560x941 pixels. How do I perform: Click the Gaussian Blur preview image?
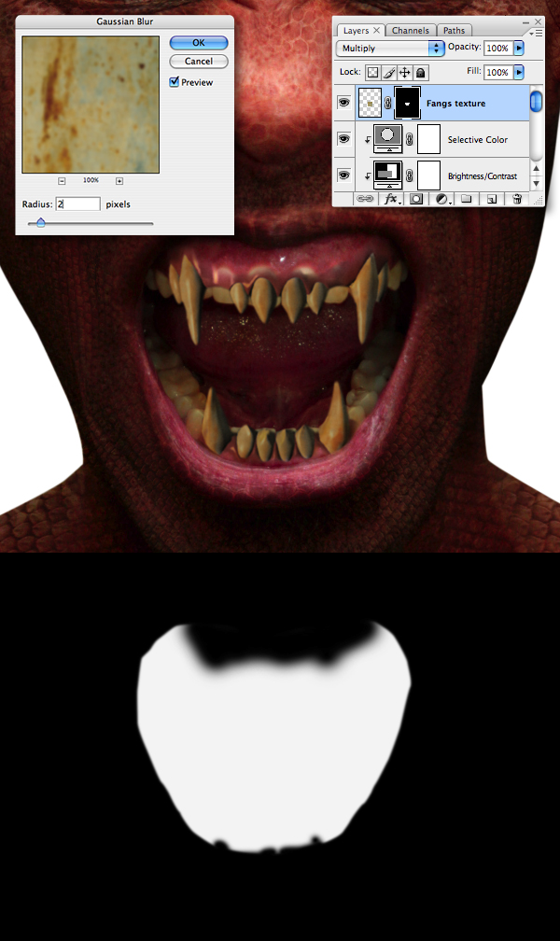[x=91, y=105]
